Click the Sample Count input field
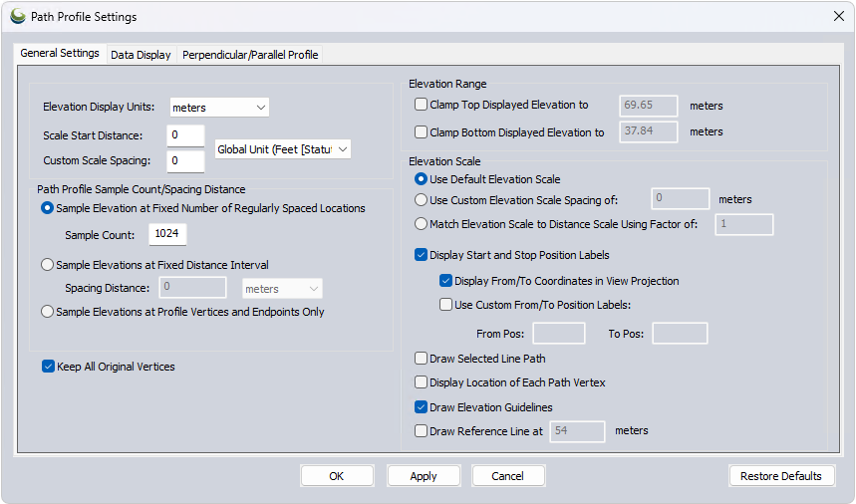Screen dimensions: 856x504 pyautogui.click(x=167, y=233)
